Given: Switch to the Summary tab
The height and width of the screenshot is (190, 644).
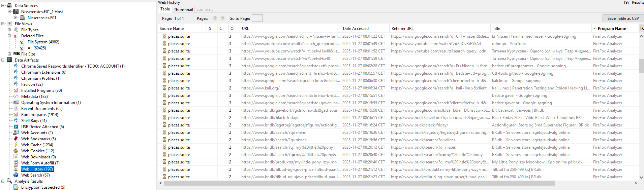Looking at the screenshot, I should [205, 9].
